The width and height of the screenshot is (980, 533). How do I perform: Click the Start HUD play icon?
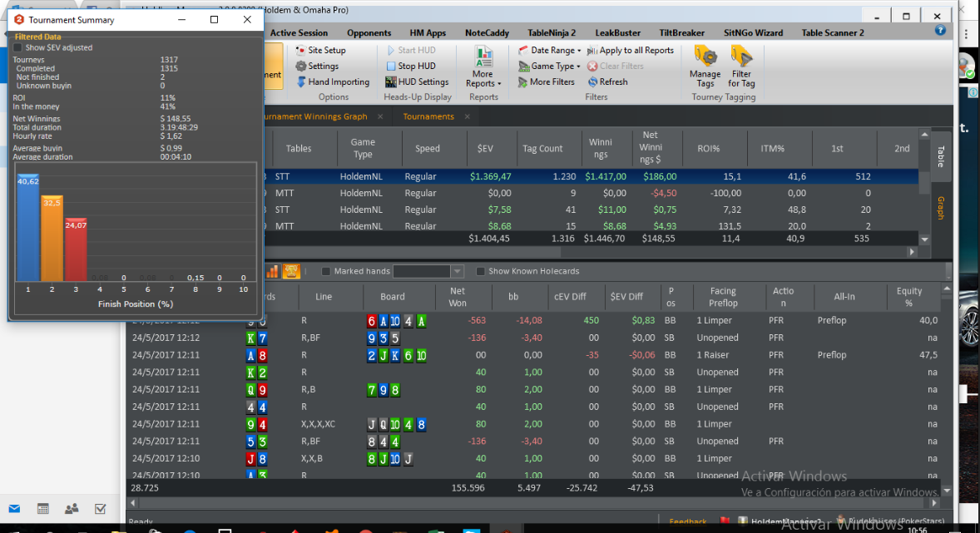[391, 50]
